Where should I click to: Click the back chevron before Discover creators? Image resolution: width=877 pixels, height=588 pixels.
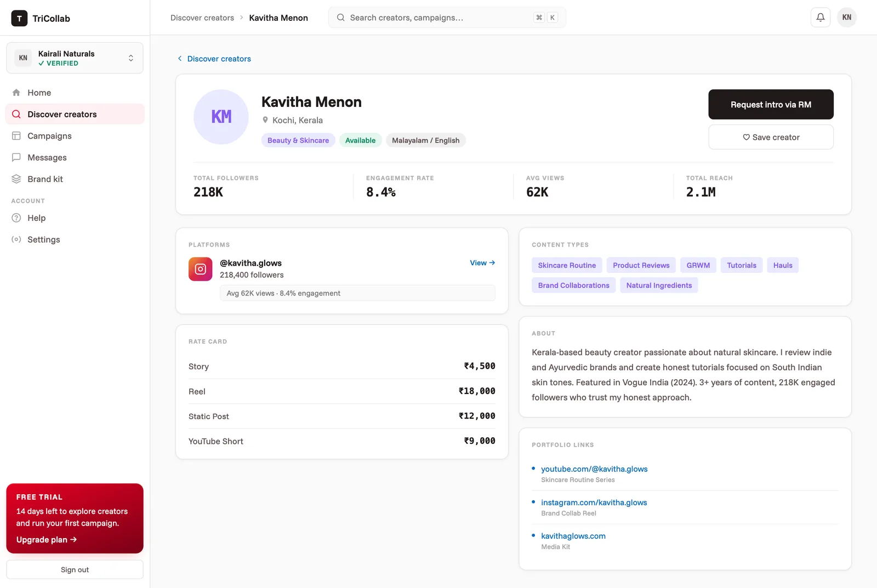coord(180,59)
